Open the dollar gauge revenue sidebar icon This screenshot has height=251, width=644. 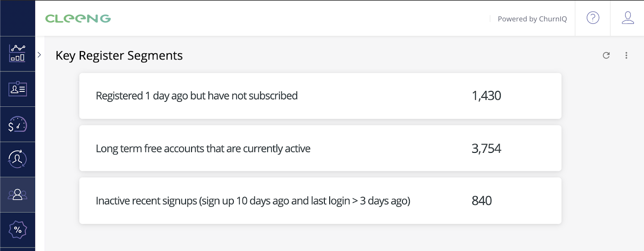coord(17,124)
